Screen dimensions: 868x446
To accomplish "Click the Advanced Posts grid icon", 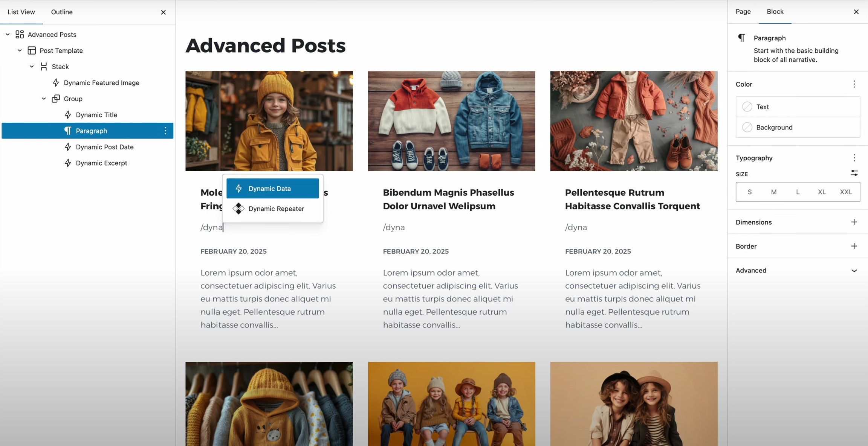I will click(x=20, y=34).
